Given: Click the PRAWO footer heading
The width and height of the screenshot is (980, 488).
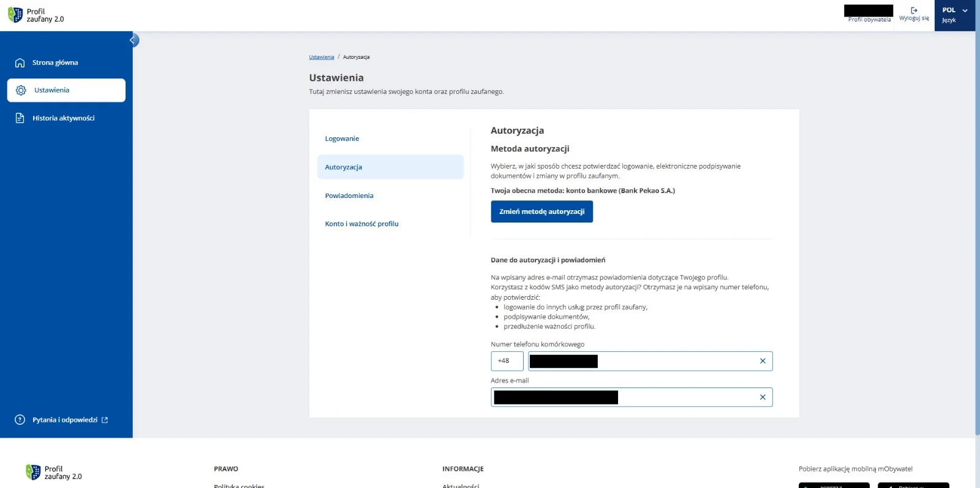Looking at the screenshot, I should point(226,469).
